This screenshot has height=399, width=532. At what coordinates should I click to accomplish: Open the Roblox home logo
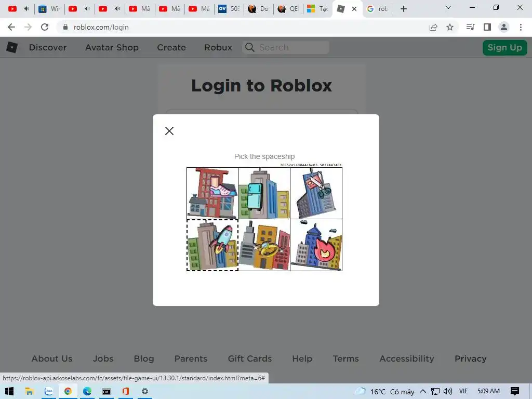pos(12,47)
